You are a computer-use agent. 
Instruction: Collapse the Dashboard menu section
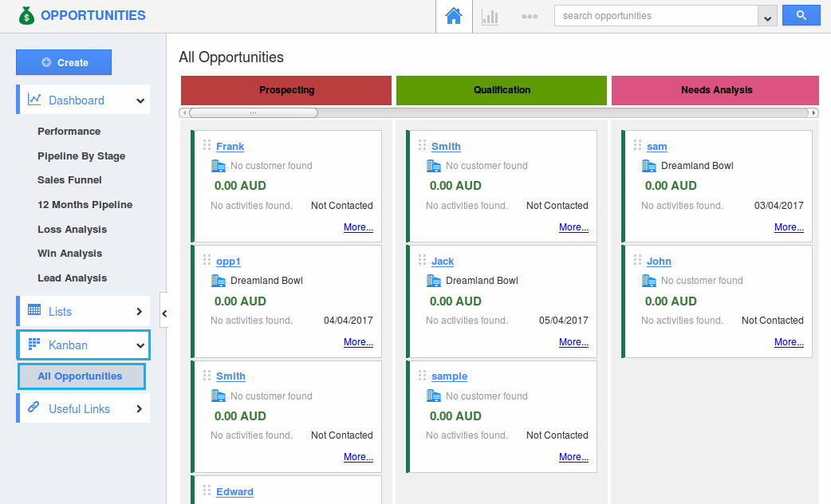pyautogui.click(x=140, y=100)
